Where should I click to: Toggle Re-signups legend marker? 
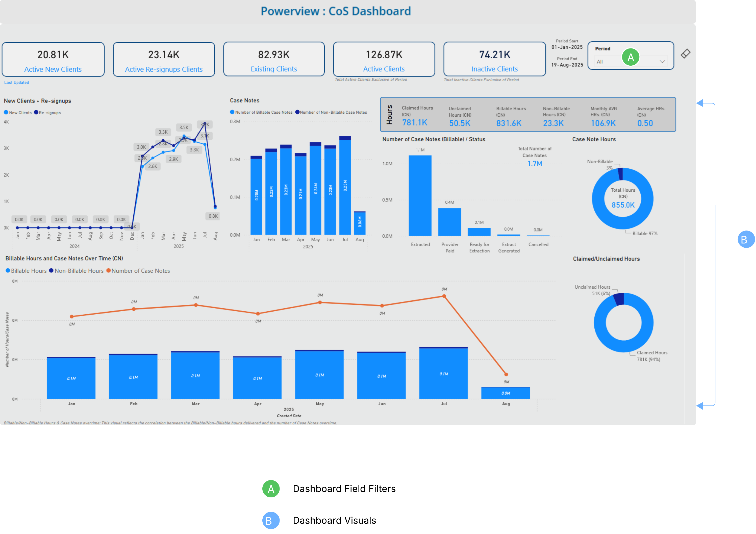point(36,112)
